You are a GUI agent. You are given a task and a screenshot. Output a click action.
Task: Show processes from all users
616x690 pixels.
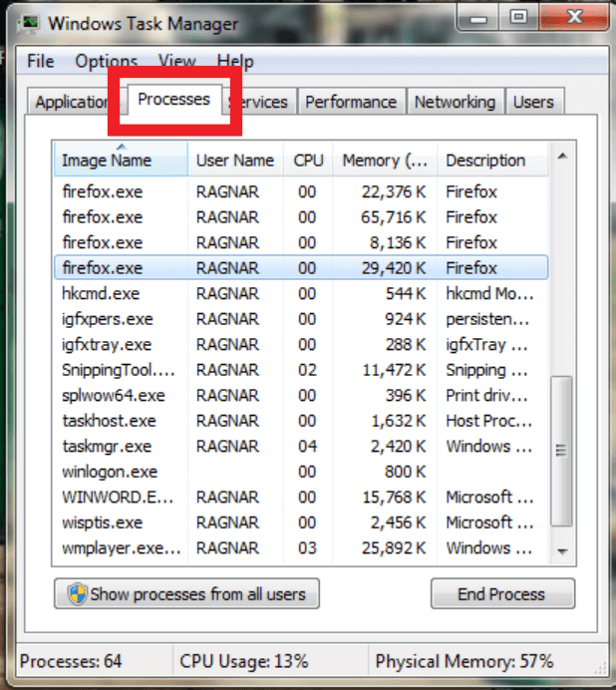pyautogui.click(x=187, y=594)
